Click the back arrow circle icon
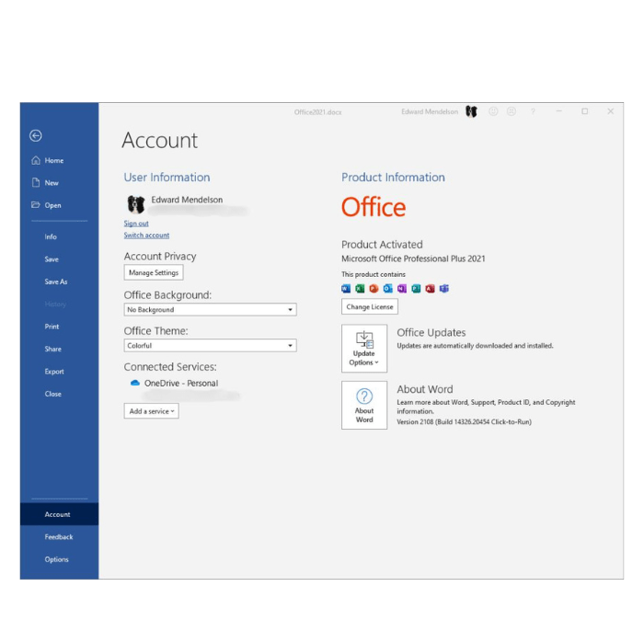The height and width of the screenshot is (644, 644). pyautogui.click(x=36, y=135)
